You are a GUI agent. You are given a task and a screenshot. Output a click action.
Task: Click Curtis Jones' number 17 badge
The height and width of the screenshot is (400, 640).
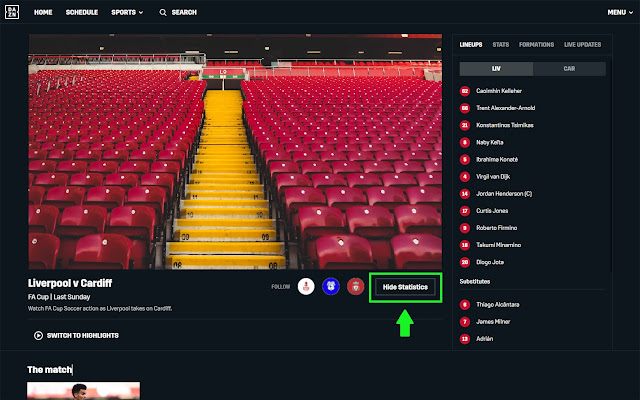tap(464, 211)
